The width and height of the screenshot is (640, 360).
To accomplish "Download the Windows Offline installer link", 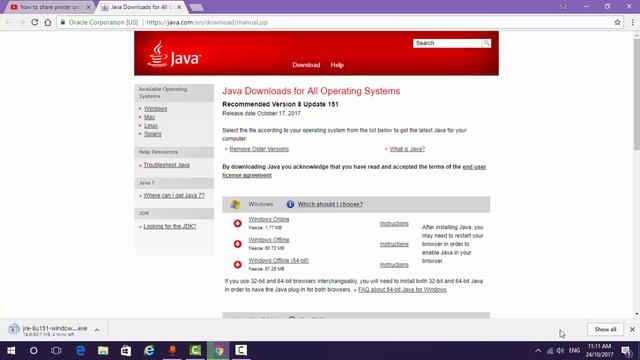I will [269, 240].
